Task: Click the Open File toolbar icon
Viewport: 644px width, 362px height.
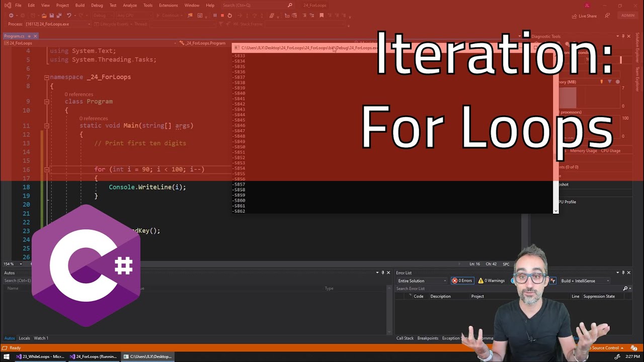Action: tap(44, 16)
